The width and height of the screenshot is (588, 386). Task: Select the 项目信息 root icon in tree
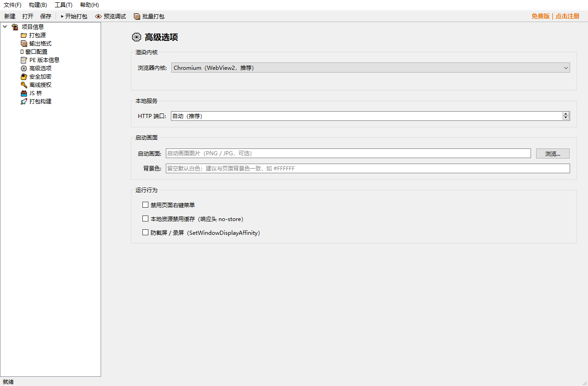tap(15, 27)
